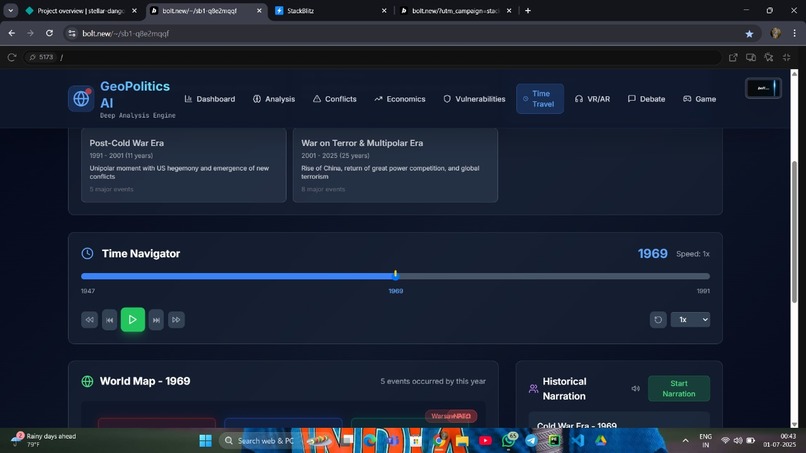The height and width of the screenshot is (453, 806).
Task: Open the browser three-dot menu
Action: [x=795, y=33]
